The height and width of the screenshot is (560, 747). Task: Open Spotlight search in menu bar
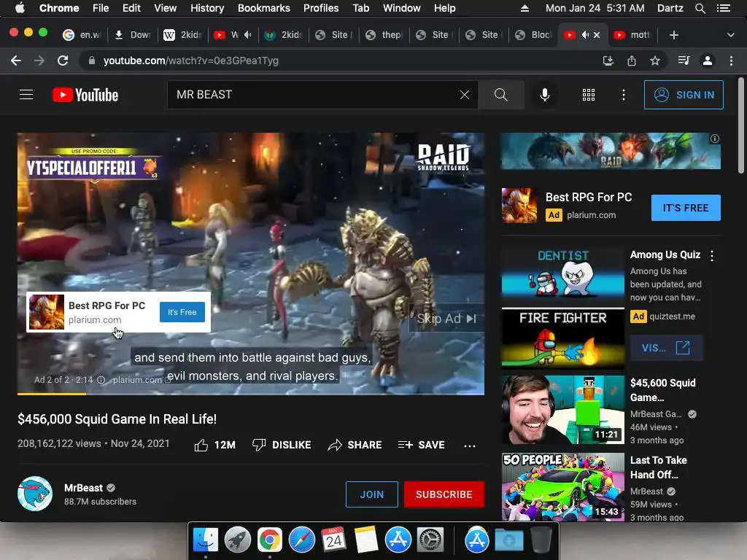(x=700, y=8)
